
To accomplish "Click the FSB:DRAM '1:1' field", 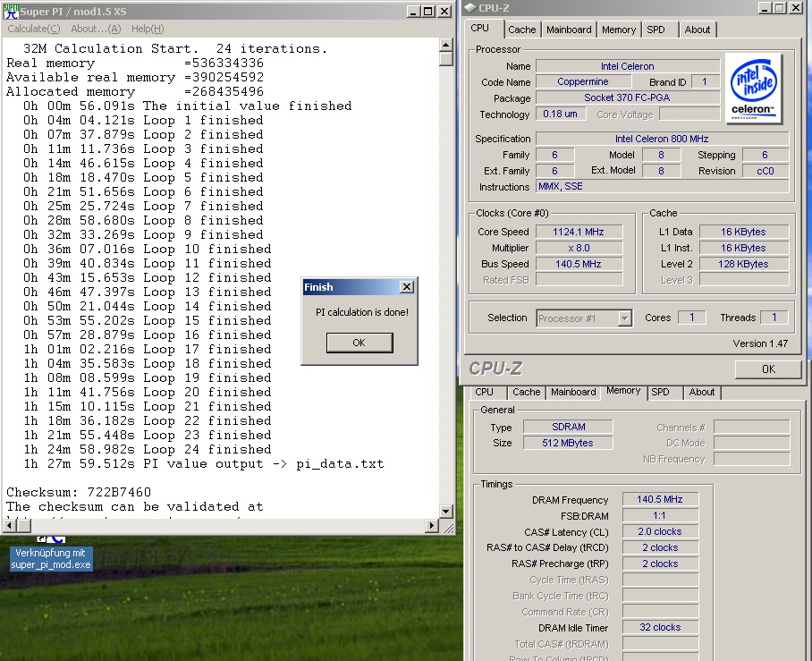I will click(x=660, y=515).
